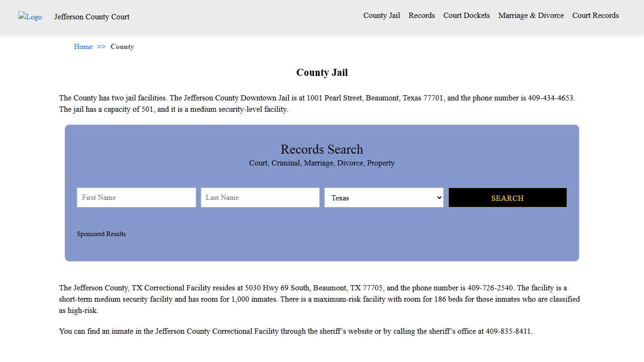644x362 pixels.
Task: Open the Court Records page
Action: coord(595,15)
